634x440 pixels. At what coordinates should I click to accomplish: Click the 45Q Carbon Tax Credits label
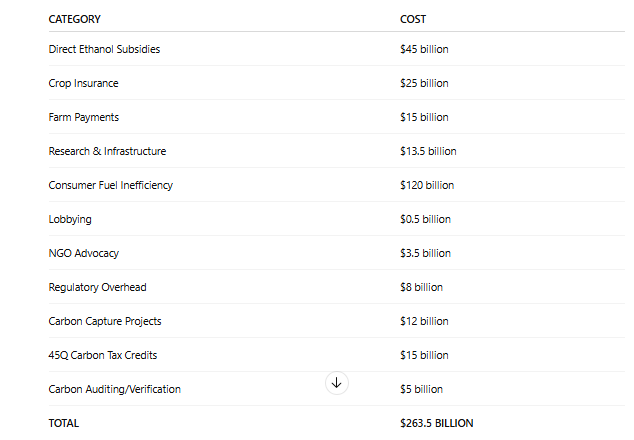103,355
